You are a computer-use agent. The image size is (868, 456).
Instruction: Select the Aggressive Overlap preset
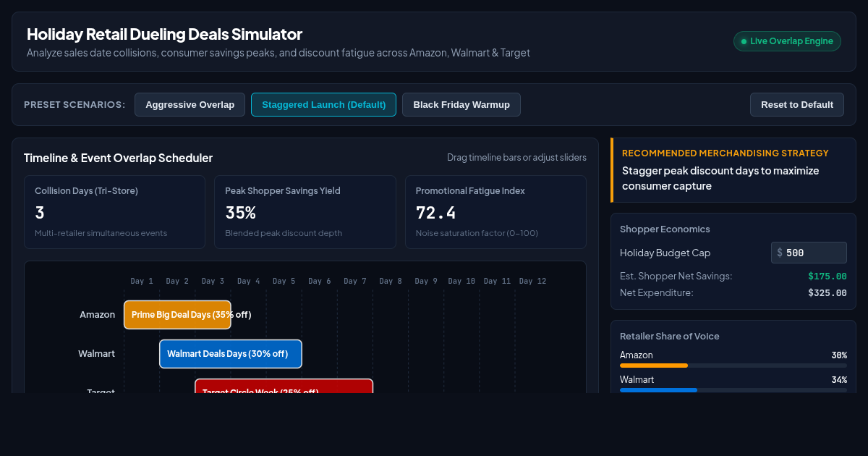pos(190,105)
